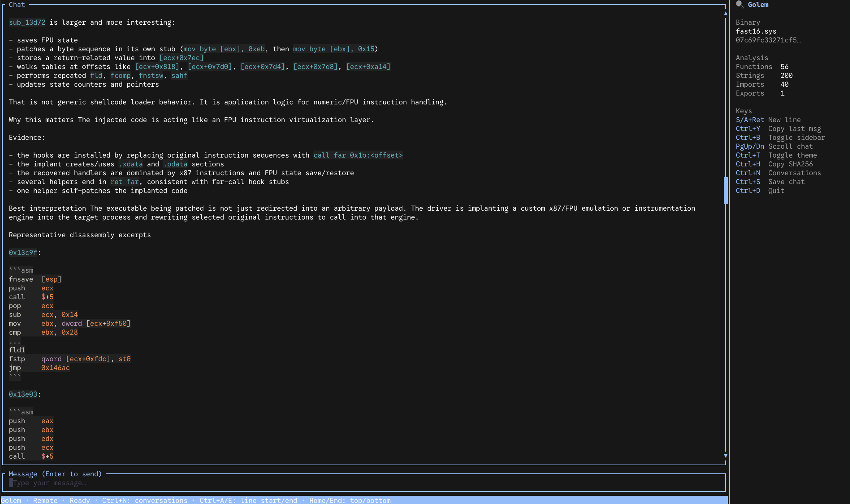
Task: Click the inline code 'call far 0x1b:<offset>'
Action: coord(358,155)
